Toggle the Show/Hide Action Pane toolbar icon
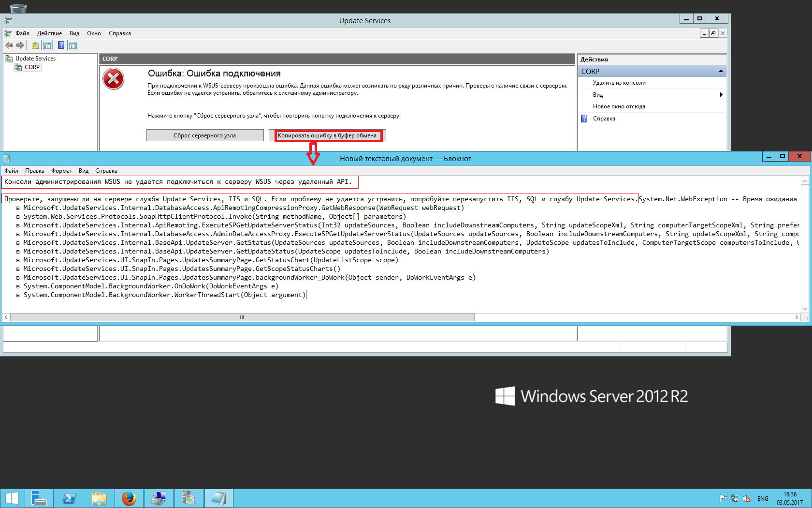Screen dimensions: 812x508 [73, 45]
